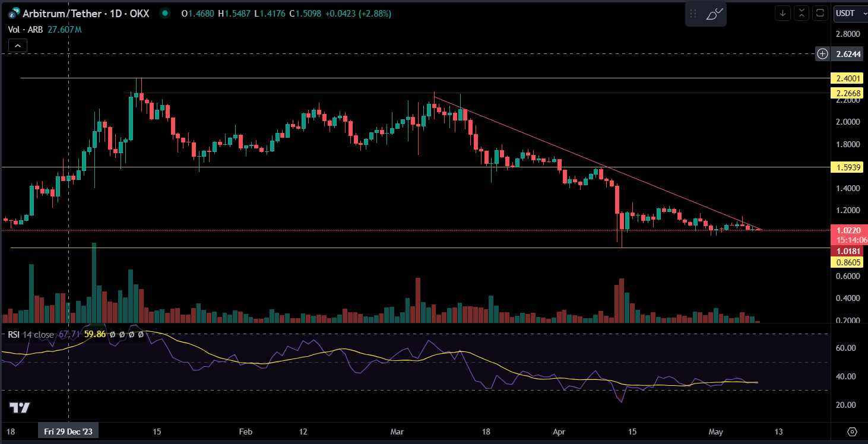
Task: Collapse the indicator legend with the chevron
Action: pos(17,45)
